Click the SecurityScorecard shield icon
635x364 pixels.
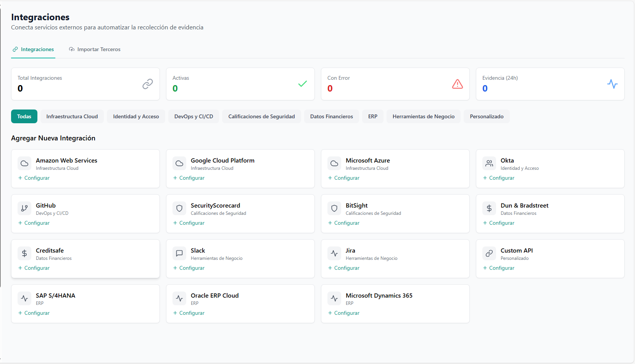point(179,208)
